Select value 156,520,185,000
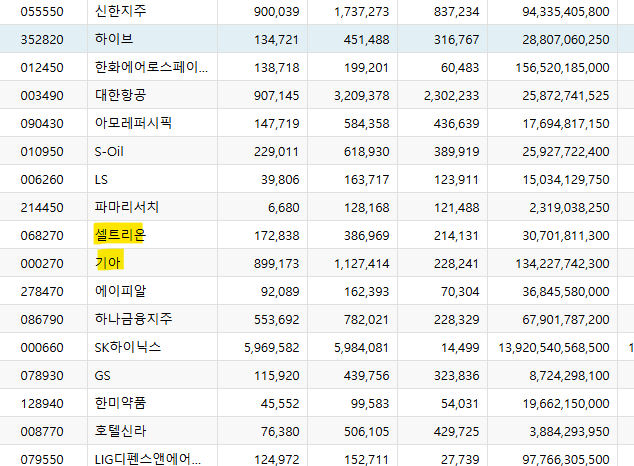The height and width of the screenshot is (466, 634). tap(562, 67)
